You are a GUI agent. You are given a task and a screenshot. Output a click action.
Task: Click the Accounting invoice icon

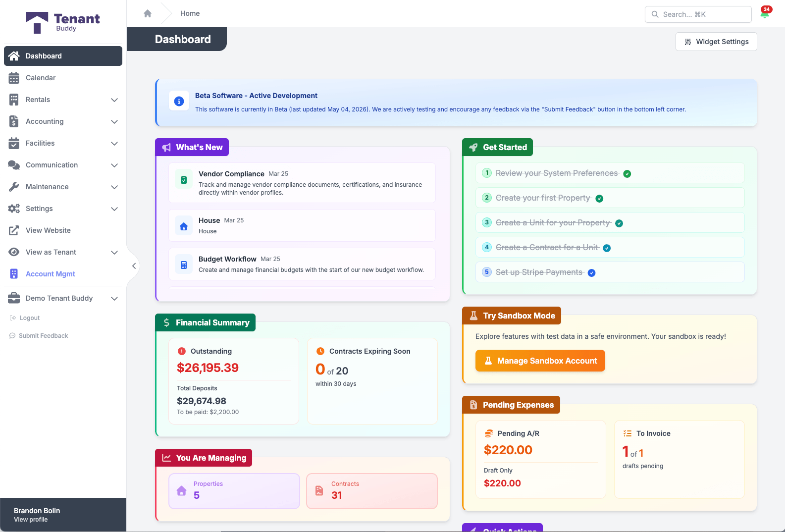pyautogui.click(x=14, y=121)
